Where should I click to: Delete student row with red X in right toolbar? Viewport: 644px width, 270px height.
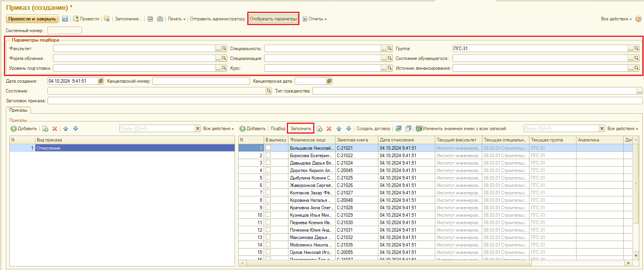[329, 129]
